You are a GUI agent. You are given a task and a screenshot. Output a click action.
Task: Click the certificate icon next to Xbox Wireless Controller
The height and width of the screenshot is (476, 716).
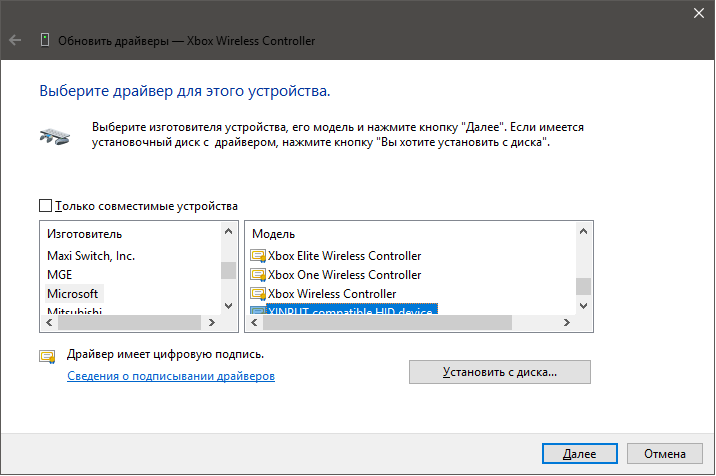tap(258, 294)
